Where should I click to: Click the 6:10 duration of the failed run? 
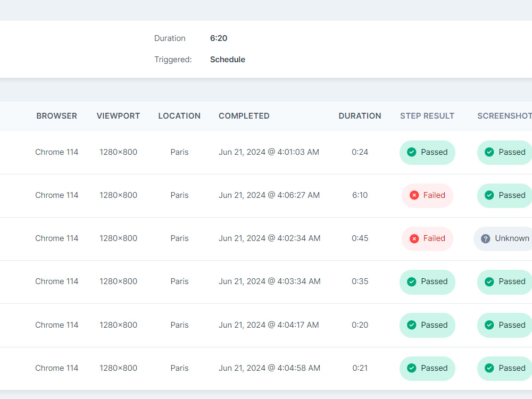pyautogui.click(x=360, y=195)
